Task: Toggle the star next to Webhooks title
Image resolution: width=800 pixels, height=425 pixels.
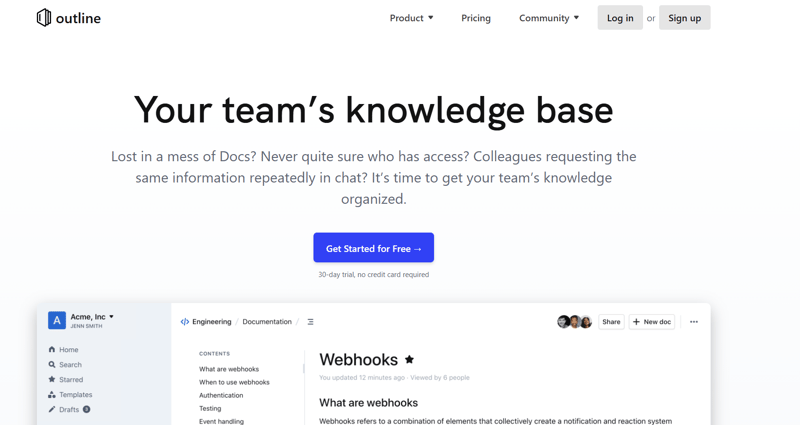Action: 409,359
